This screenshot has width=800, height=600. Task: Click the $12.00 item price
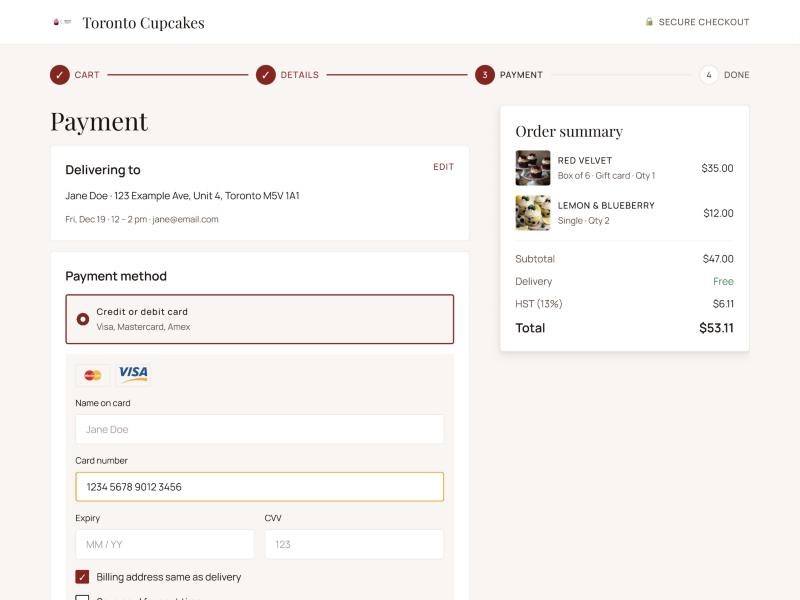click(718, 213)
